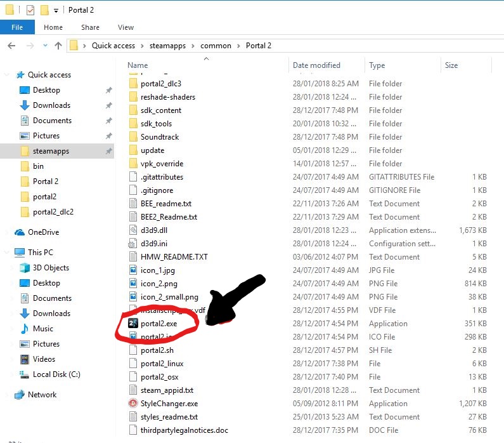Go back using the back arrow
Image resolution: width=504 pixels, height=443 pixels.
(x=11, y=46)
